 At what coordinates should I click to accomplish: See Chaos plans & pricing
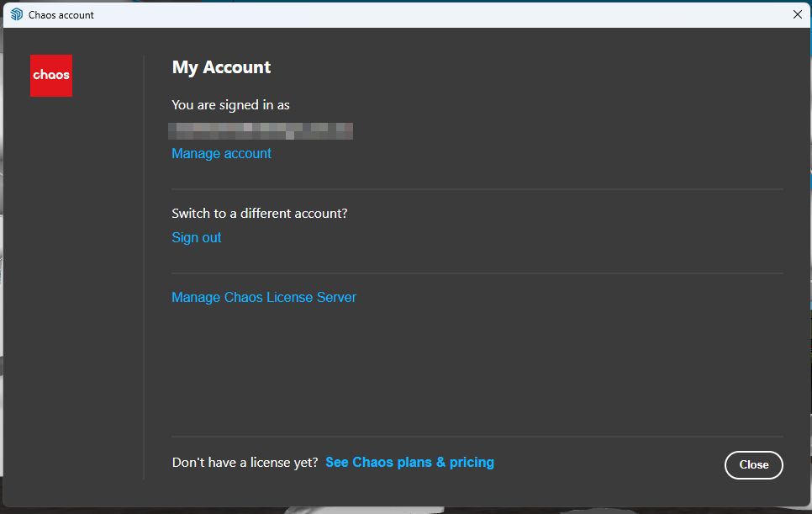pos(409,462)
